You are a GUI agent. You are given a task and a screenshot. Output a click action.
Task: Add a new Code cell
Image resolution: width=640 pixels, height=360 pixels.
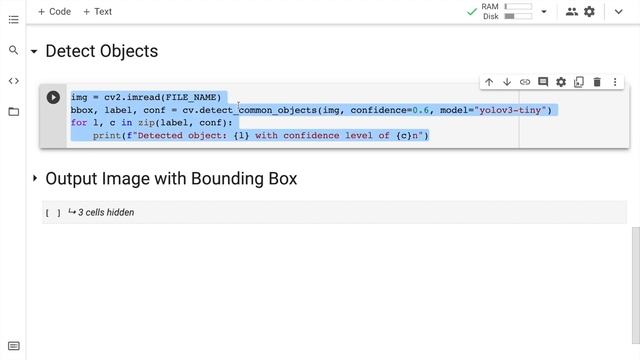point(54,12)
